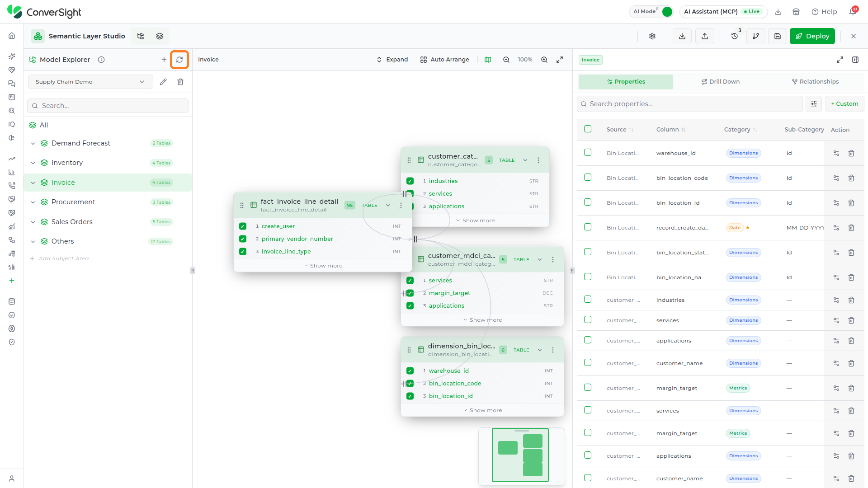Delete the warehouse_id property row
The width and height of the screenshot is (868, 488).
pos(851,153)
